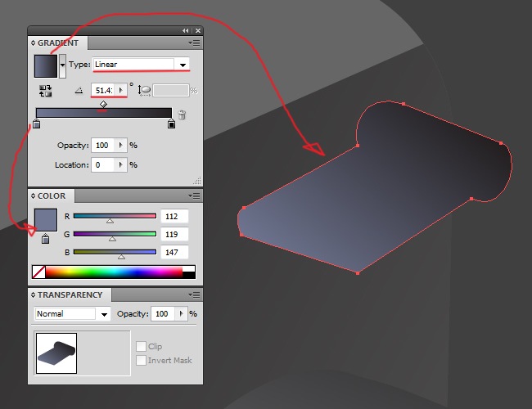Screen dimensions: 532x409
Task: Click gradient stop icon under color swatch
Action: 46,239
